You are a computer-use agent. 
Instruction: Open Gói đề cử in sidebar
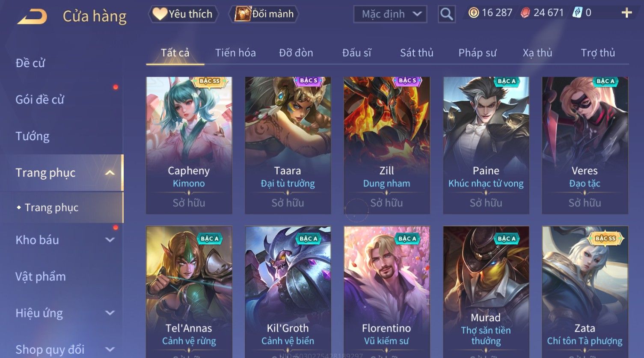point(39,100)
